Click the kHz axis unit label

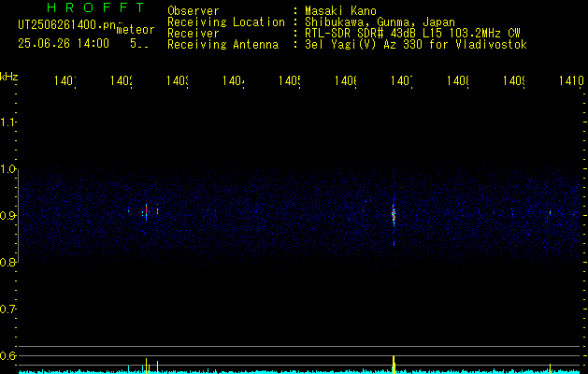pyautogui.click(x=9, y=77)
